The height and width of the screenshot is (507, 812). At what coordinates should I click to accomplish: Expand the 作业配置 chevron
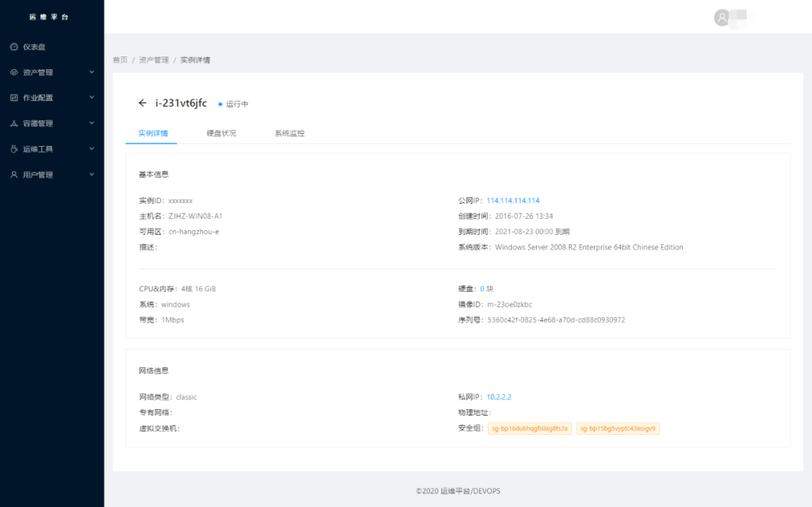tap(92, 97)
